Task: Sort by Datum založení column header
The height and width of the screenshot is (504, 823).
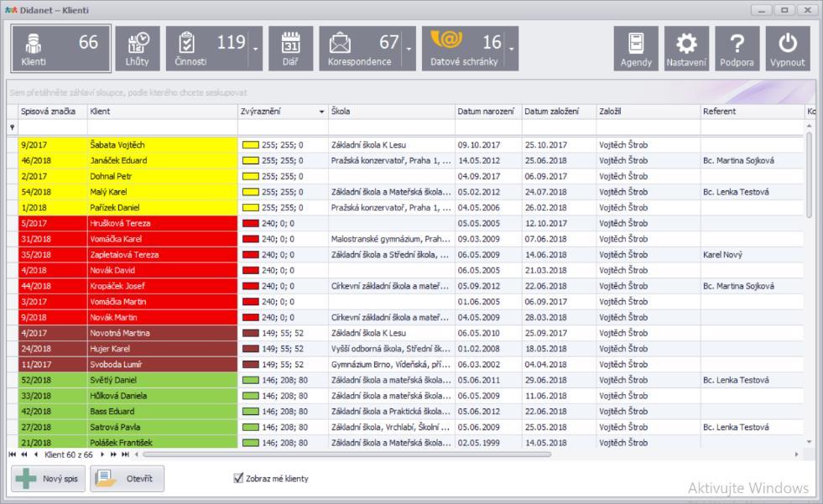Action: (x=559, y=112)
